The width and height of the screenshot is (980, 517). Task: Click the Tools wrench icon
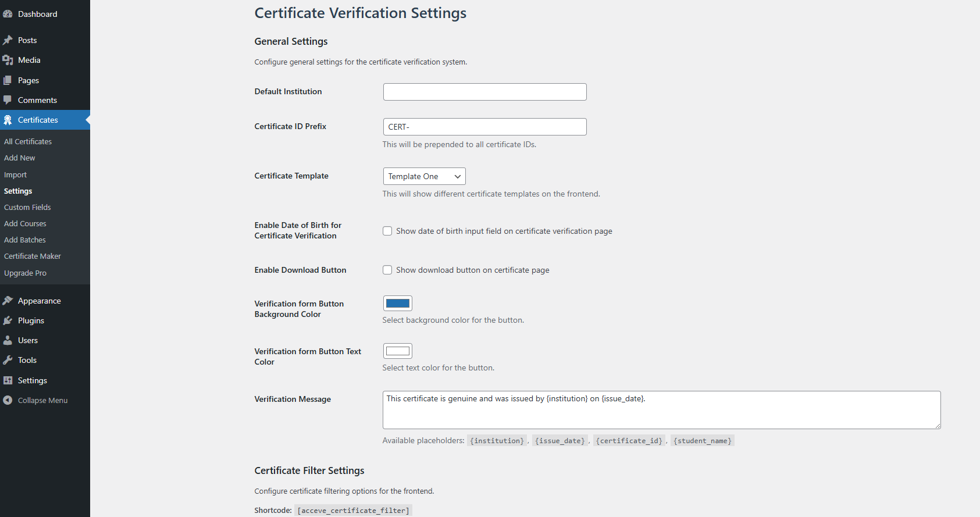pos(8,360)
